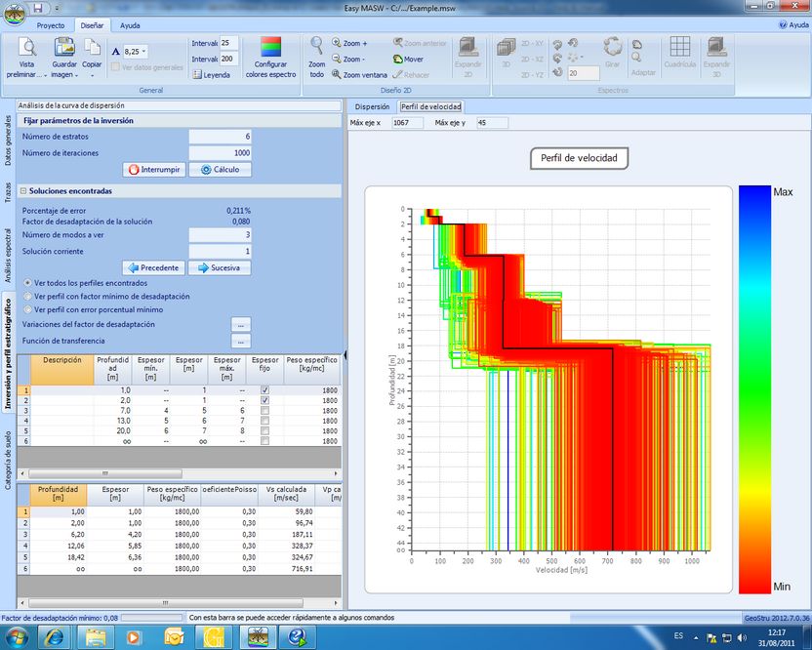Click the save icon in quick access bar

click(38, 8)
